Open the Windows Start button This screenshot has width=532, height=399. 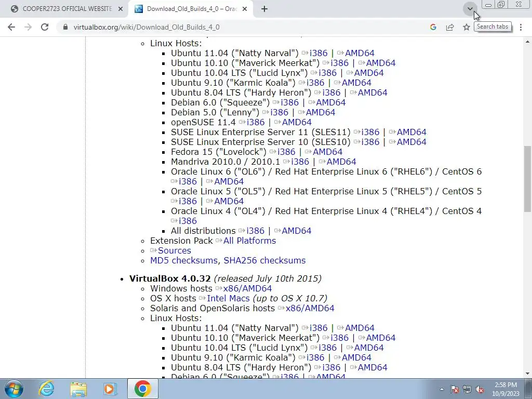click(x=14, y=389)
